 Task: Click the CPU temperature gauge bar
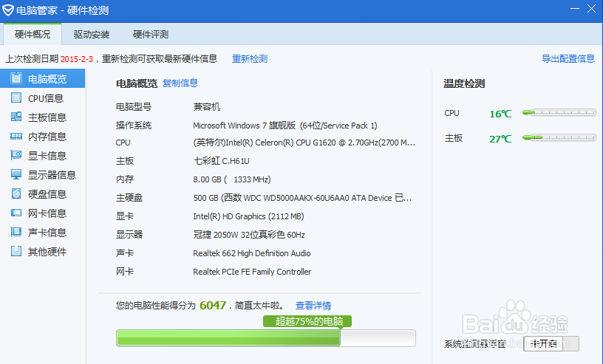tap(559, 113)
